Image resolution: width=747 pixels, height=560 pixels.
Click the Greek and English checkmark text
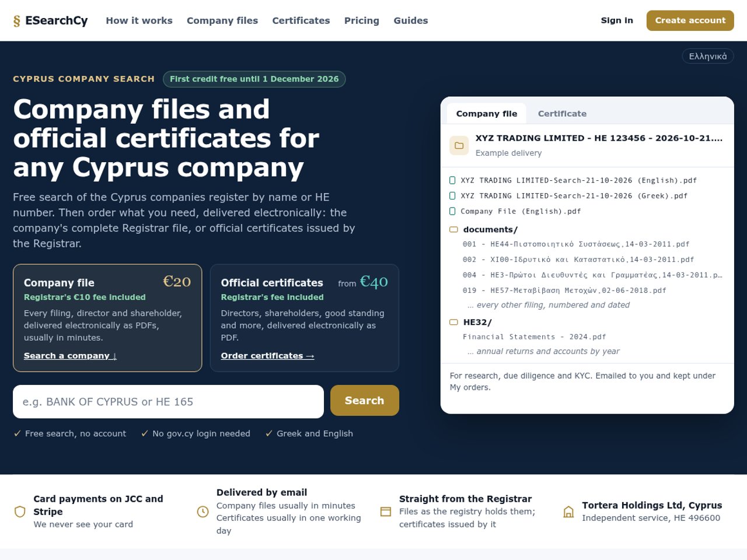click(315, 433)
